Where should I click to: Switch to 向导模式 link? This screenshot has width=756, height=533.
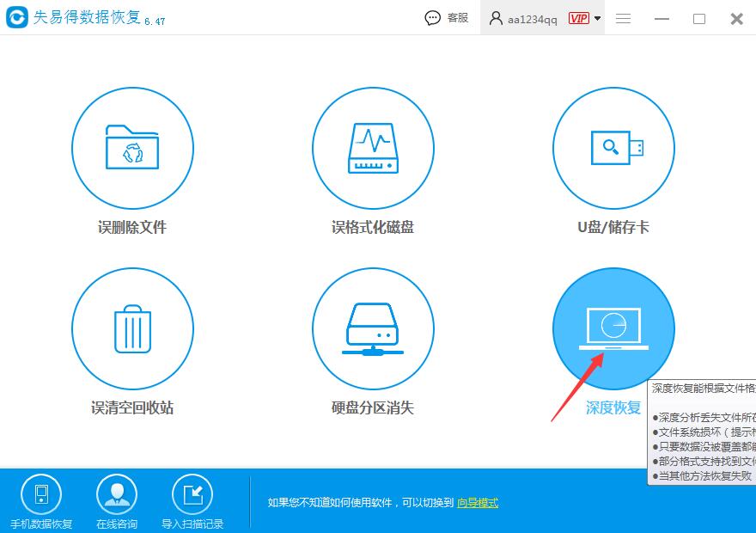[478, 503]
